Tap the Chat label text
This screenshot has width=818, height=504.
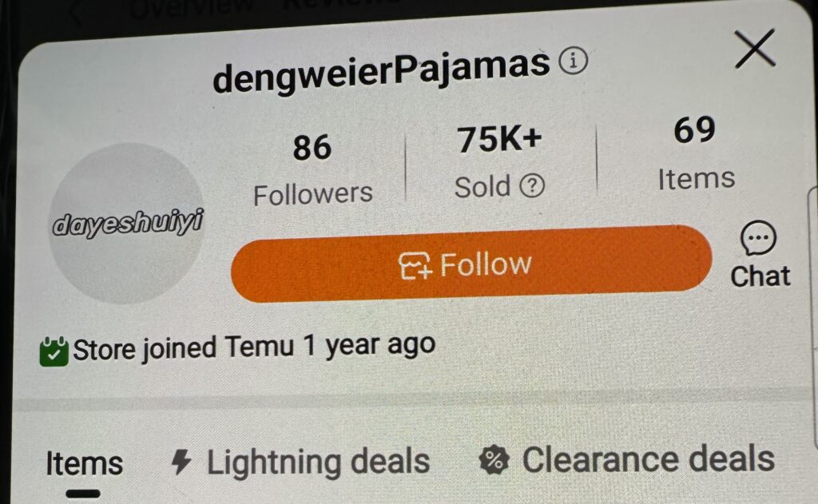760,276
